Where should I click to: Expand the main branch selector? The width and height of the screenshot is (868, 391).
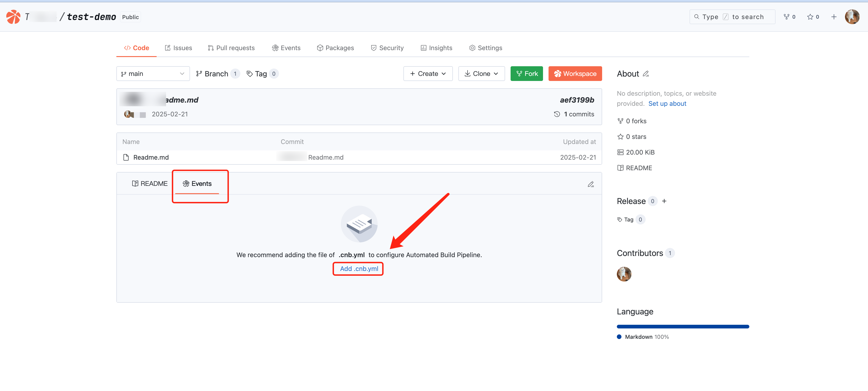pos(153,74)
